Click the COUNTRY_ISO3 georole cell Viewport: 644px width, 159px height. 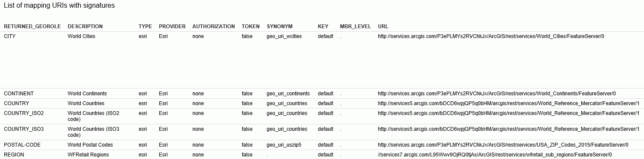point(24,129)
